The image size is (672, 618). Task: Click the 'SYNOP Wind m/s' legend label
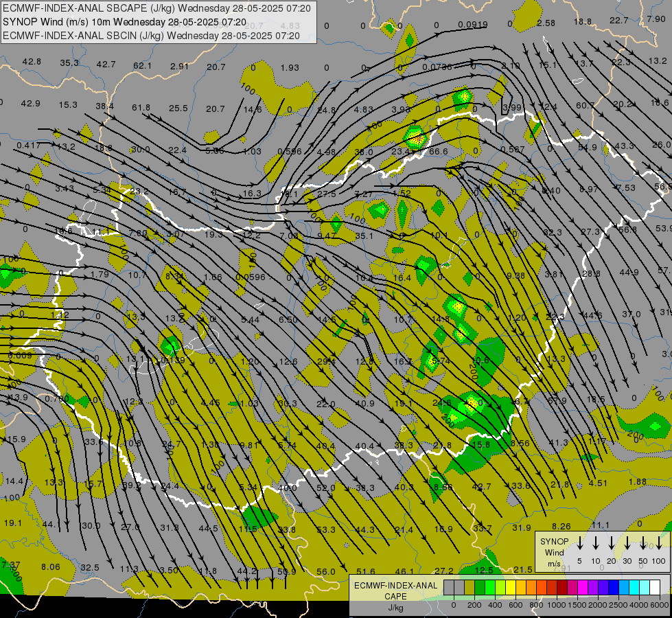[x=554, y=552]
